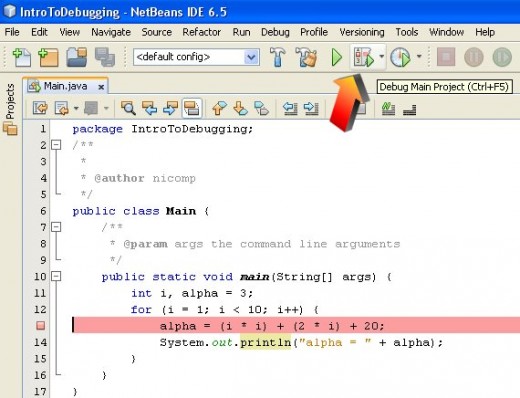Collapse the comment fold at line 7
Screen dimensions: 520x398
coord(56,227)
